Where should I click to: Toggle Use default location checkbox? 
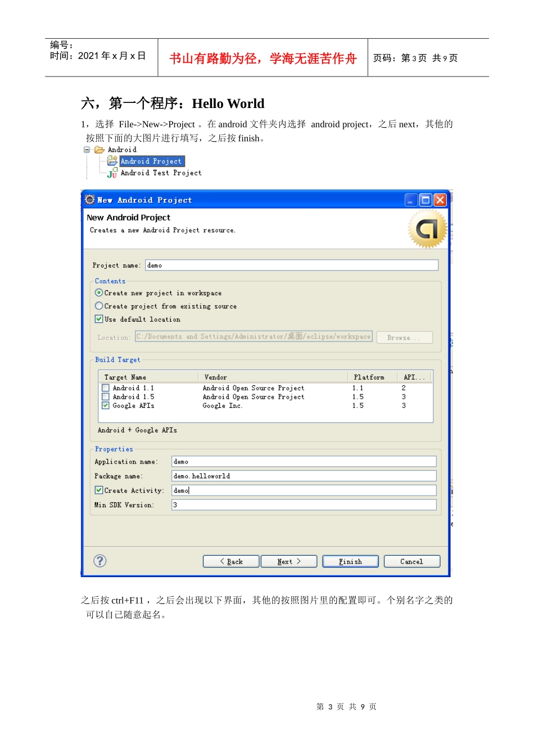click(x=99, y=319)
